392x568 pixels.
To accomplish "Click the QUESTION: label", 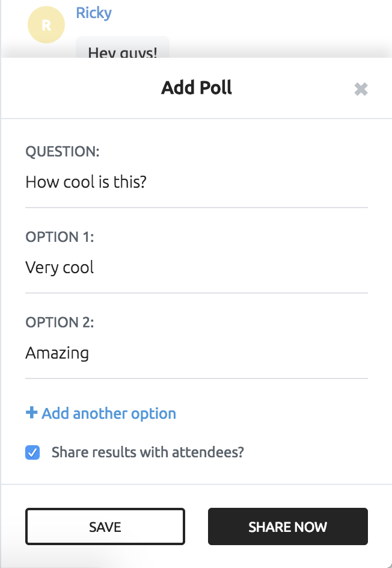I will coord(63,151).
